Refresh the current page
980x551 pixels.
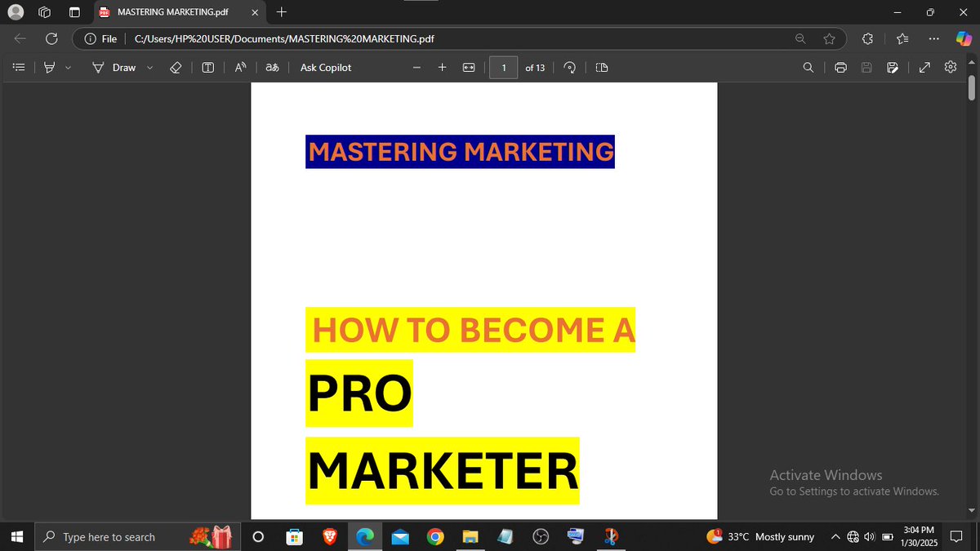tap(51, 38)
